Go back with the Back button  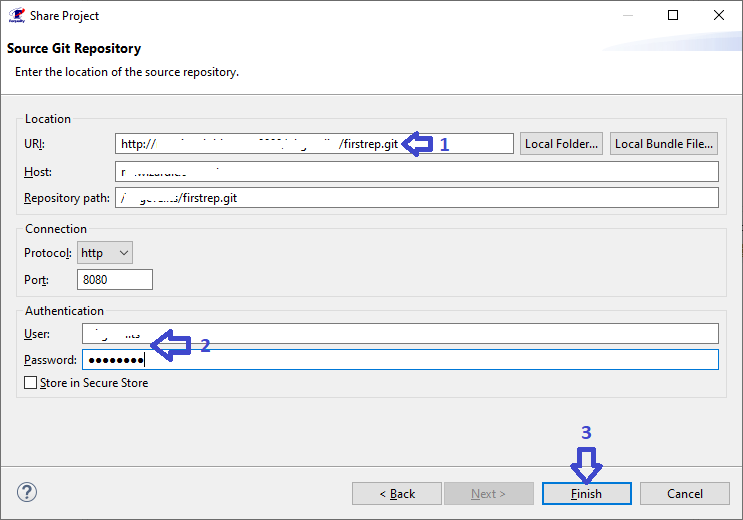pyautogui.click(x=397, y=493)
